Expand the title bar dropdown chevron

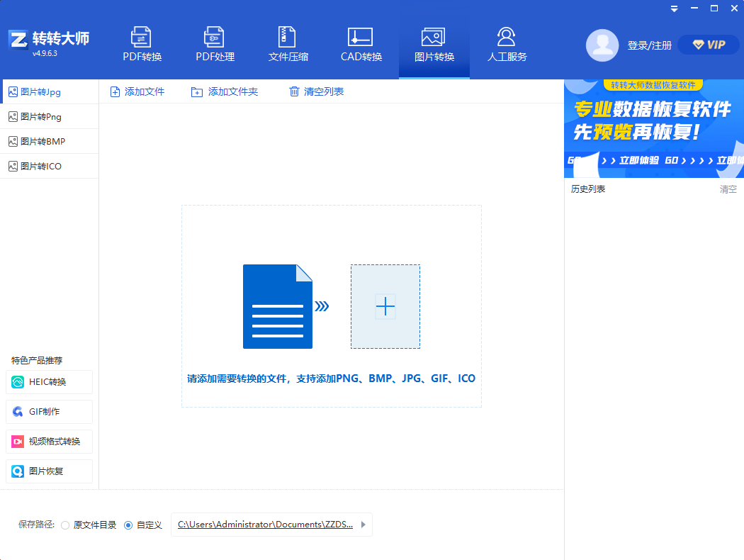click(674, 9)
